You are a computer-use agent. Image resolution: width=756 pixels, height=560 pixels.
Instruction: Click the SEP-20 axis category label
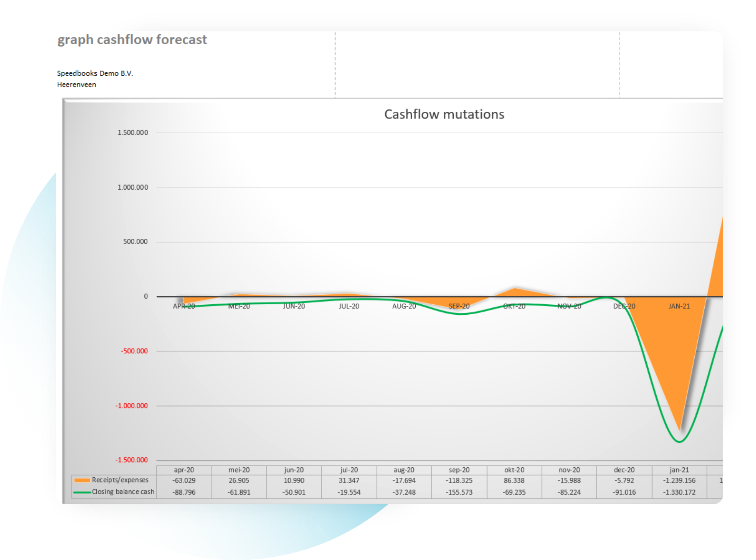click(459, 306)
